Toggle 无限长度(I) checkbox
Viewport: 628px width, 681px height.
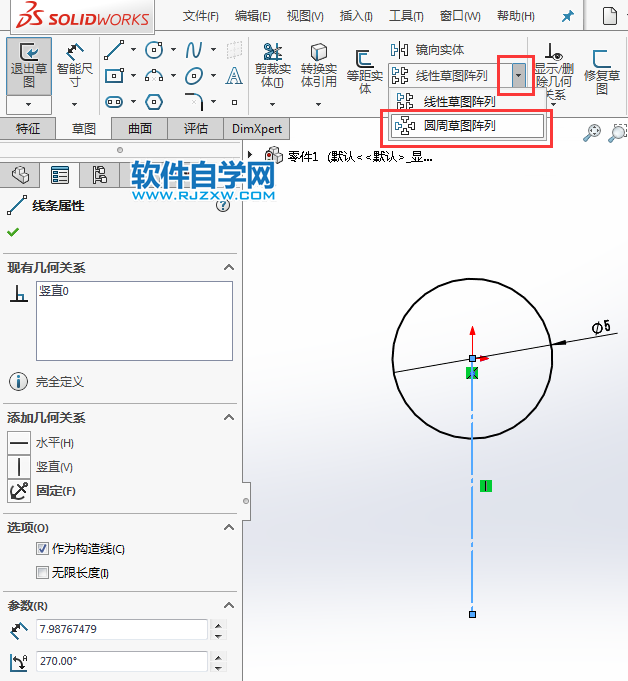[x=42, y=572]
